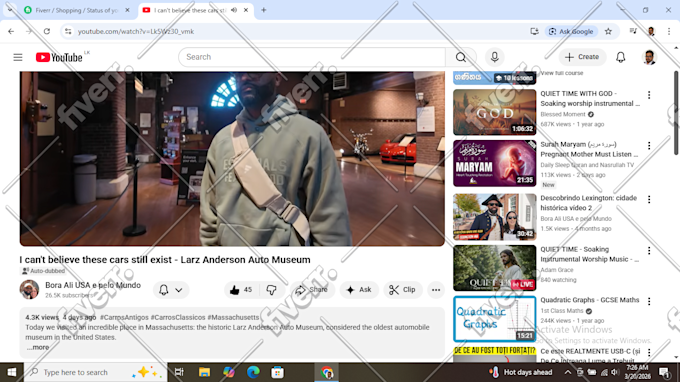
Task: Open options for Quadratic Graphs video
Action: (649, 301)
